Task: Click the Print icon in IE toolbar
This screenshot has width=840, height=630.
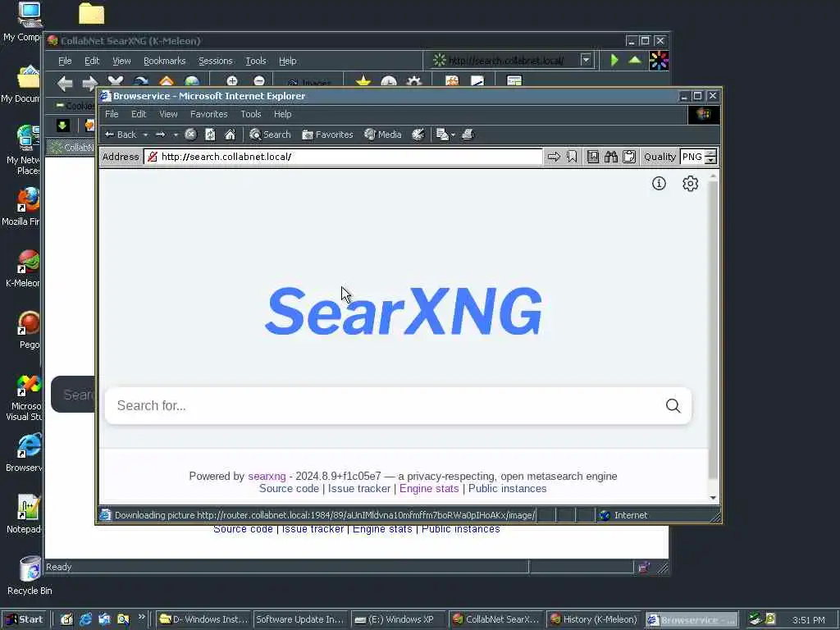Action: [x=468, y=135]
